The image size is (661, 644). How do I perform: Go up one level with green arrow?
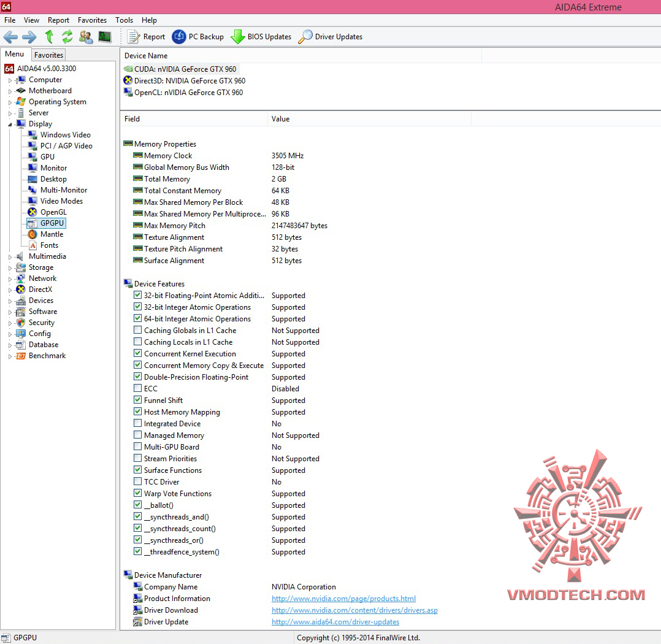[x=49, y=37]
